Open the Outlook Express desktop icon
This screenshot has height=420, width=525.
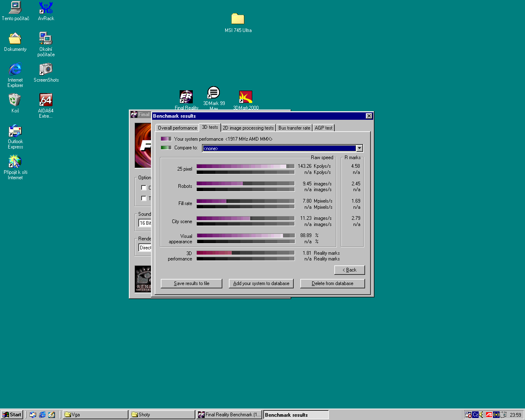click(x=15, y=131)
